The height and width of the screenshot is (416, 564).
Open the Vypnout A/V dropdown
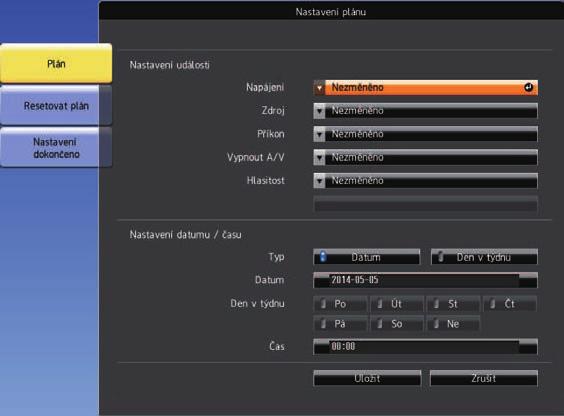[x=426, y=157]
